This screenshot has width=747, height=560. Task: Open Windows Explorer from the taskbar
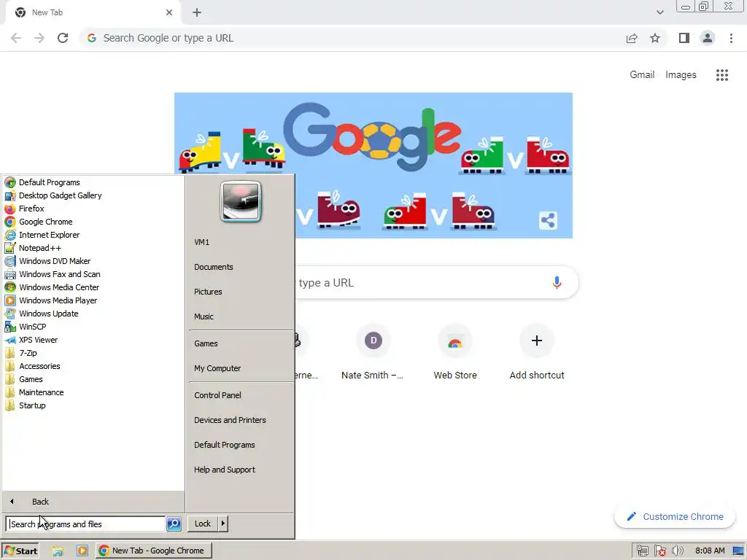click(58, 551)
